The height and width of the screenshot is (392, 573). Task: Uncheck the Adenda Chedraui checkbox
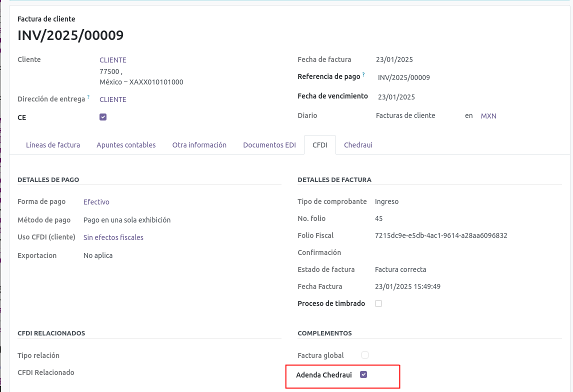(x=363, y=374)
